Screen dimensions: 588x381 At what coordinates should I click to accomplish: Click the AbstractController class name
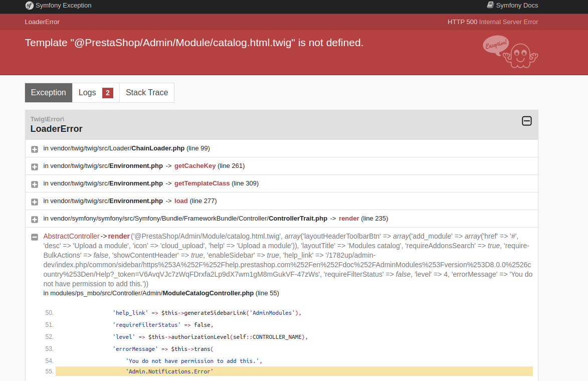click(71, 236)
